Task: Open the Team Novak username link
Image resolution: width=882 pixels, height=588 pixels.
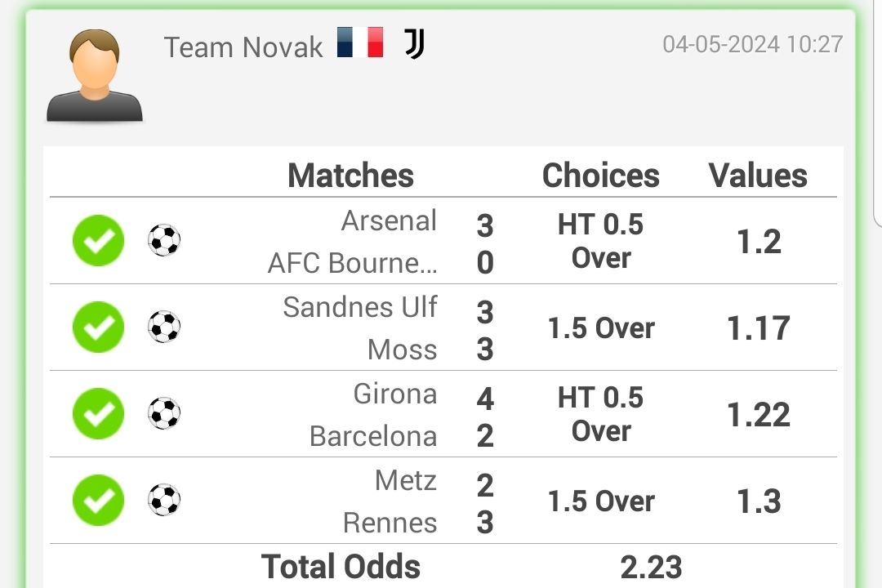Action: coord(243,47)
